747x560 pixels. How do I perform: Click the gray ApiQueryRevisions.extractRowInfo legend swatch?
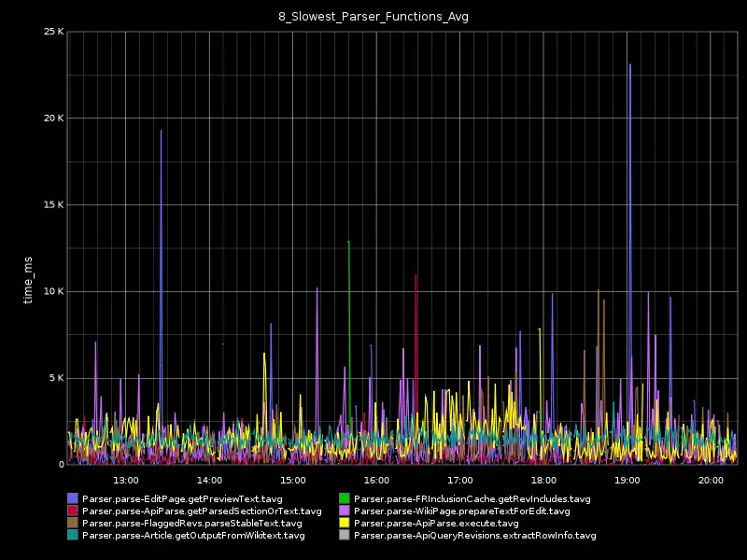click(345, 536)
